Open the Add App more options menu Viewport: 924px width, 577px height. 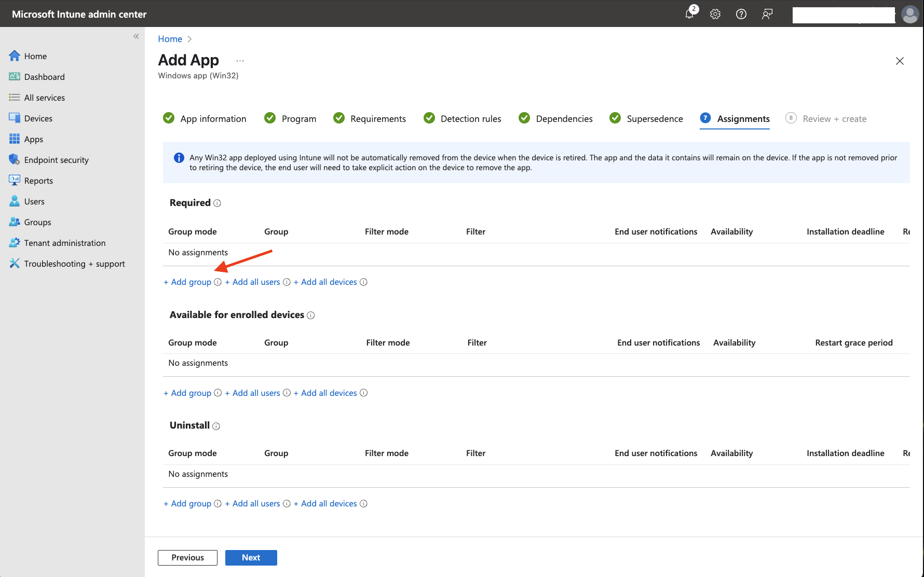point(239,60)
